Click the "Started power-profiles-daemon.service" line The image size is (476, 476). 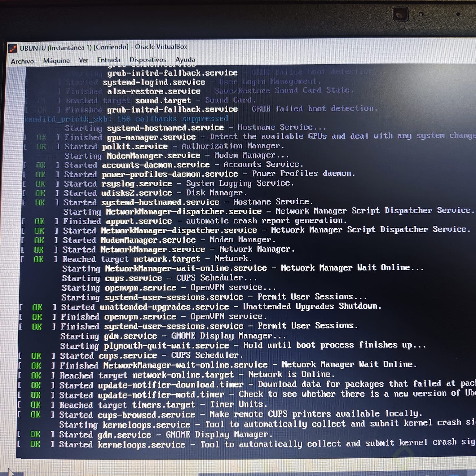[x=189, y=174]
